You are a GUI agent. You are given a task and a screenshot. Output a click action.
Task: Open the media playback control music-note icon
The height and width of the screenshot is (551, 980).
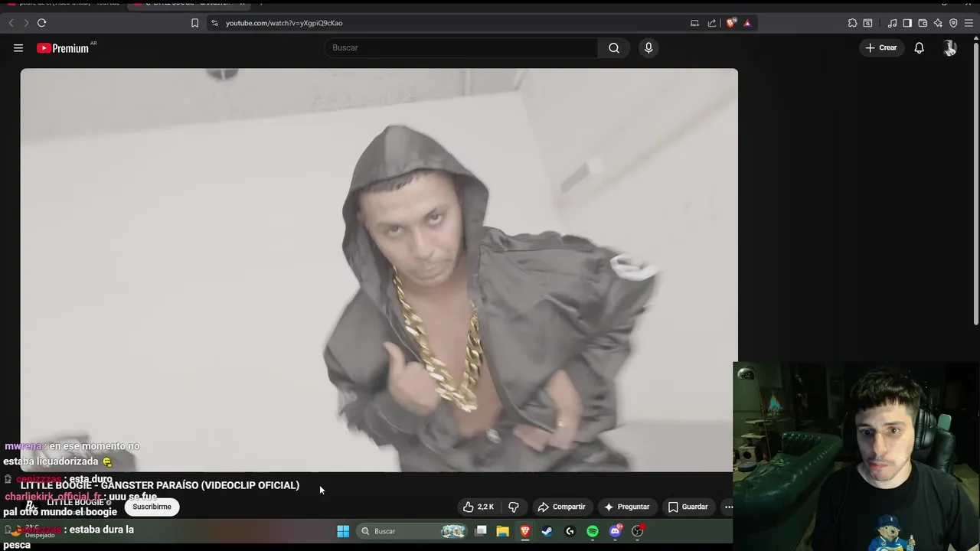pyautogui.click(x=892, y=23)
